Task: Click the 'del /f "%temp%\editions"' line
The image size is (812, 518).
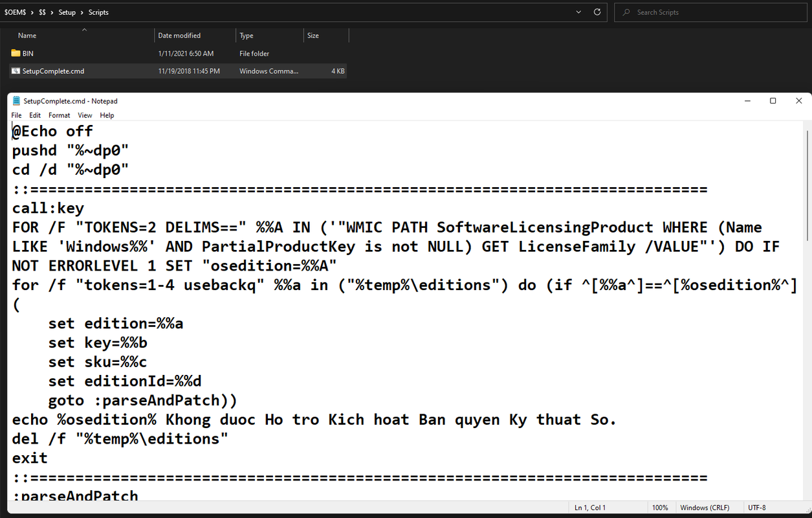Action: (x=120, y=439)
